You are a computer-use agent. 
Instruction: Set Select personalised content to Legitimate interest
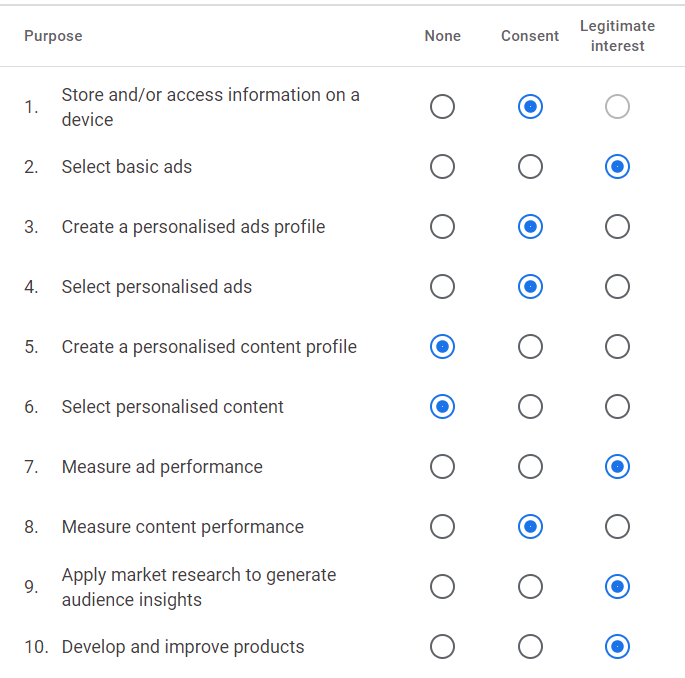coord(617,407)
